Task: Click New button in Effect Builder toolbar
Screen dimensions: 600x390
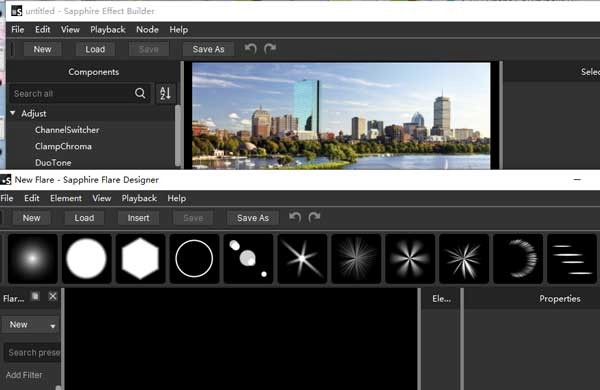Action: pyautogui.click(x=42, y=49)
